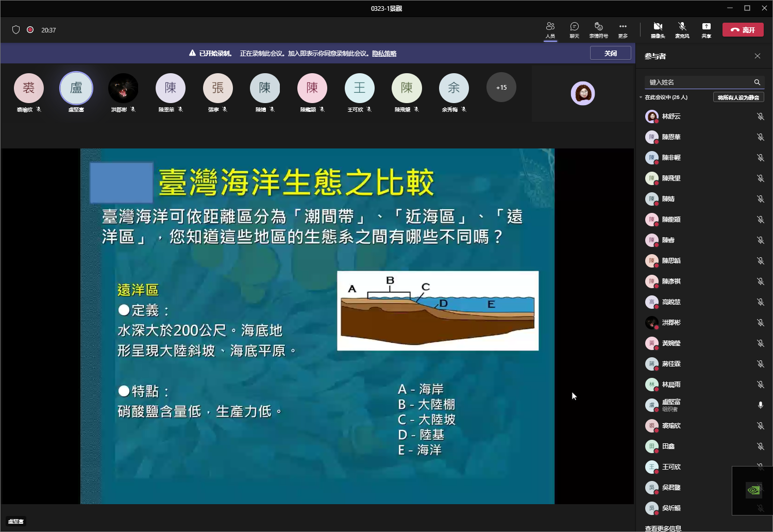The width and height of the screenshot is (773, 532).
Task: Open the 表情符号 reactions menu
Action: pyautogui.click(x=598, y=29)
